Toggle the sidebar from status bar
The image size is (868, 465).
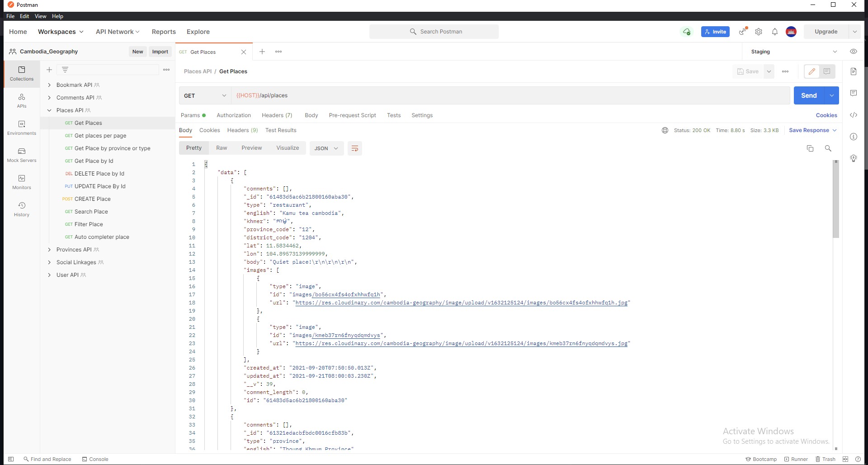click(x=11, y=459)
